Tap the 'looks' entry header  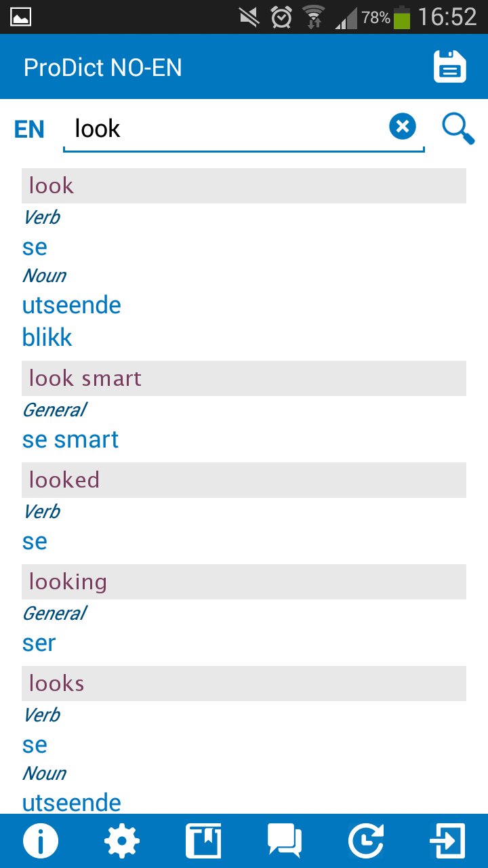tap(244, 684)
